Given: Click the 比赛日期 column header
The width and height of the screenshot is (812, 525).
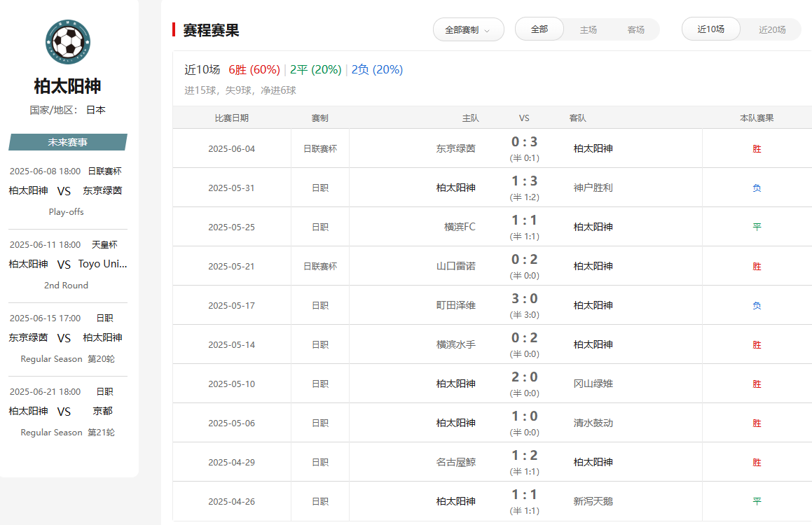Looking at the screenshot, I should point(231,118).
